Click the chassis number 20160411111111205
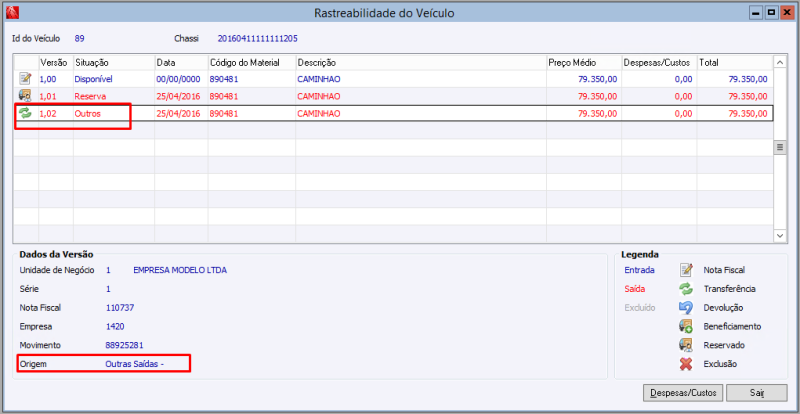This screenshot has width=800, height=414. coord(258,38)
